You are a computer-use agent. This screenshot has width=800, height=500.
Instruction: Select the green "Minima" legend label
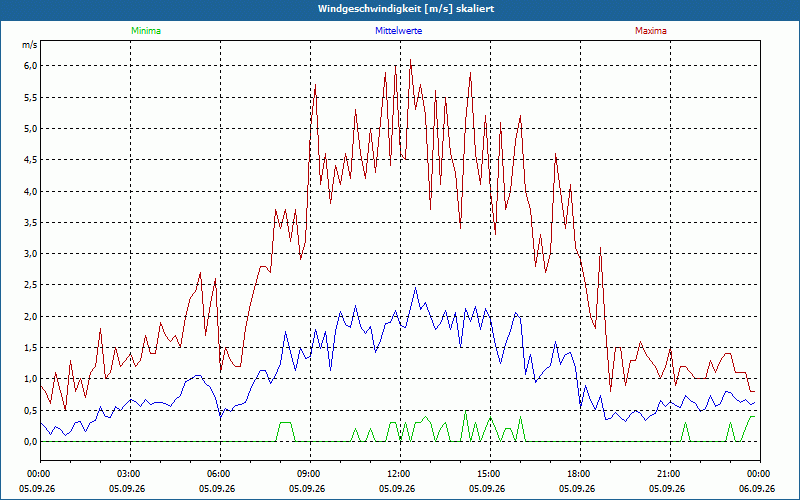click(146, 31)
